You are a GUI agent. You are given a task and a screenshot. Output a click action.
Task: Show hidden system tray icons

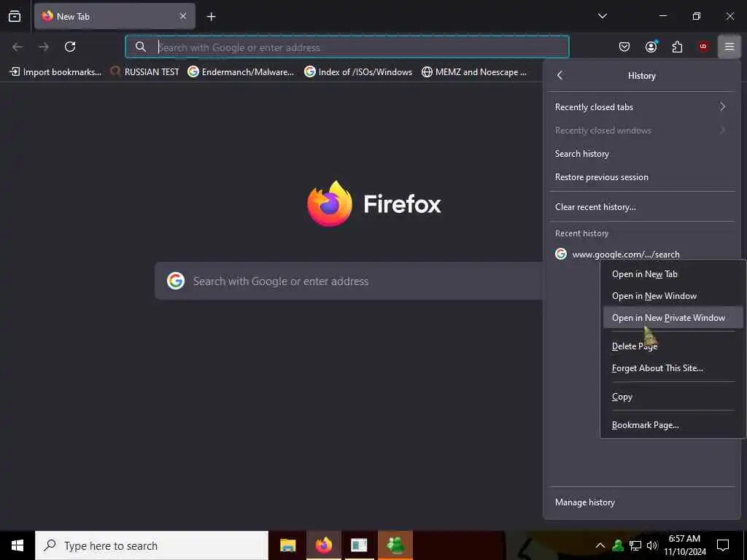600,545
